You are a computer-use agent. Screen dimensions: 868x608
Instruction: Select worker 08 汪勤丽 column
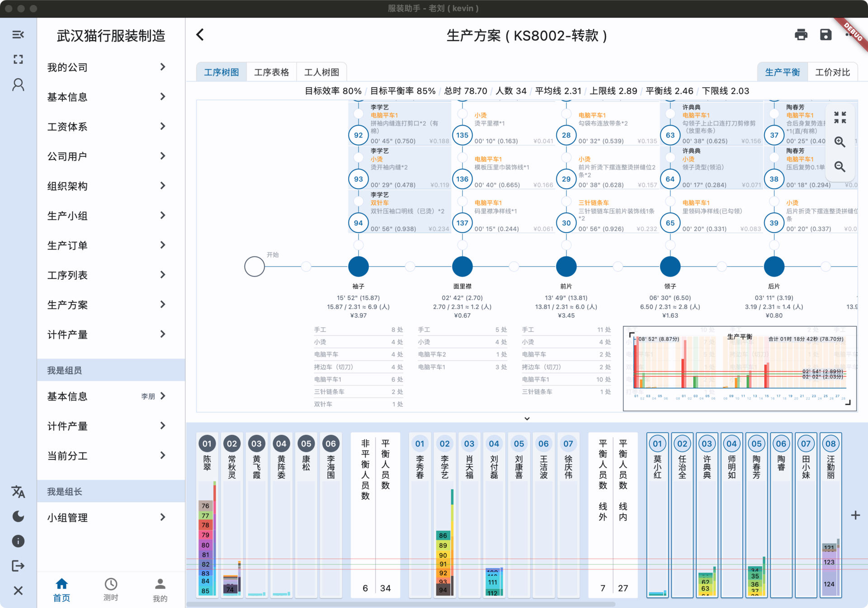830,515
